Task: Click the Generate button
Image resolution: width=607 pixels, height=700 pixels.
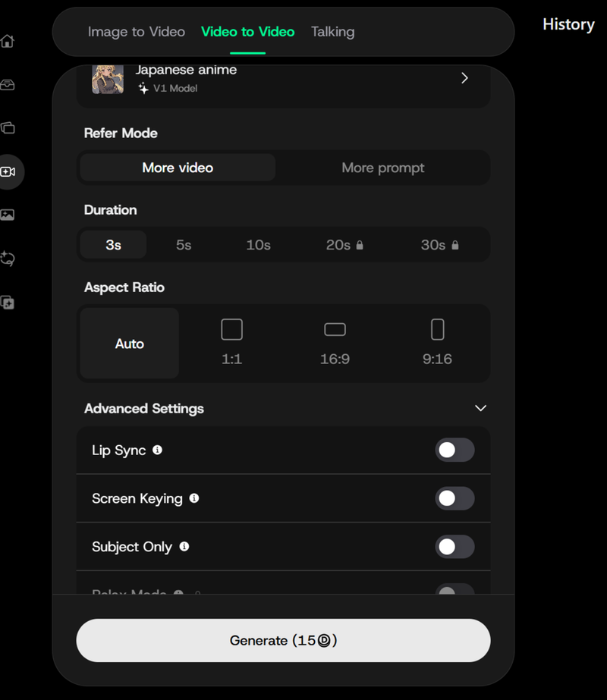Action: 283,640
